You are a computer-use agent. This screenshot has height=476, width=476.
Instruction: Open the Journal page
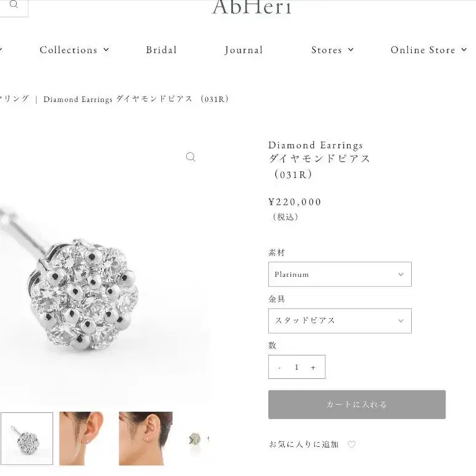point(244,50)
